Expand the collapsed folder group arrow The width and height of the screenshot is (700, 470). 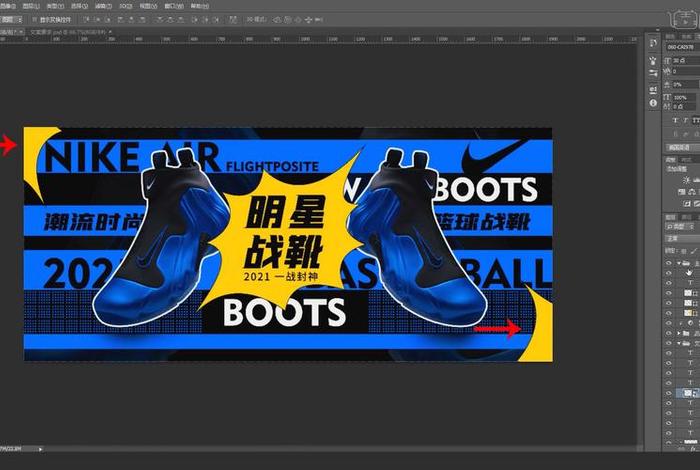(x=679, y=333)
